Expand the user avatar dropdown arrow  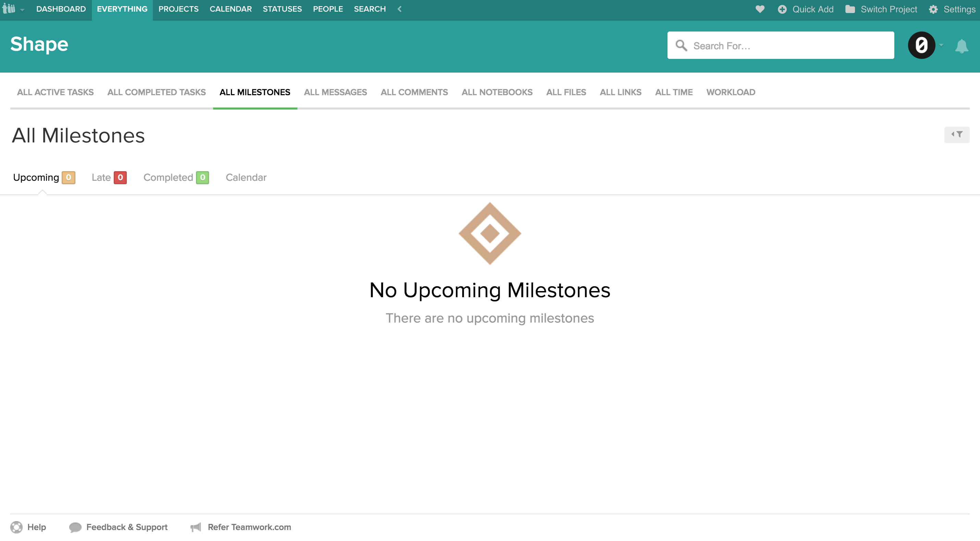click(x=942, y=45)
